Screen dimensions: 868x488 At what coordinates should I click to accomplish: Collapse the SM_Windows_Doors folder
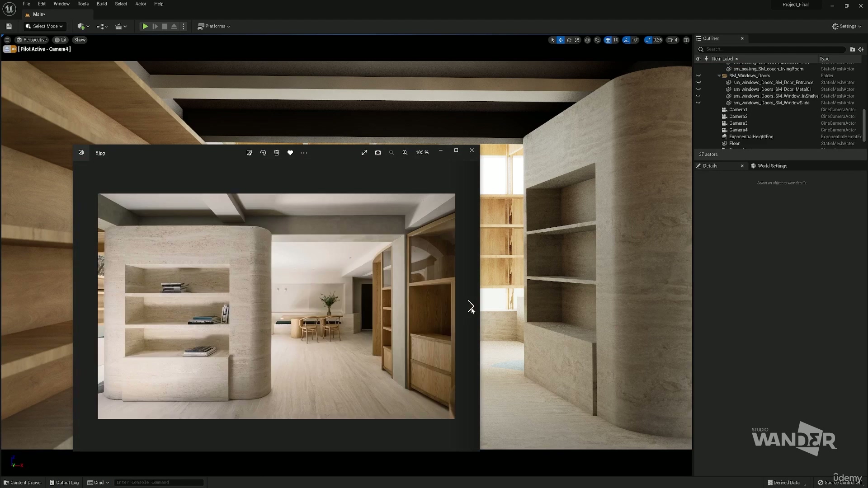coord(719,76)
